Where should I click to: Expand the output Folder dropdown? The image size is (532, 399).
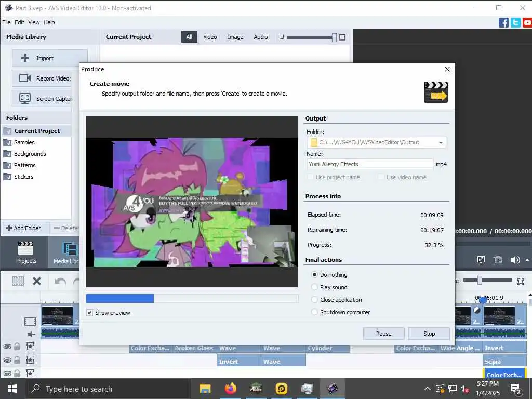[x=441, y=142]
